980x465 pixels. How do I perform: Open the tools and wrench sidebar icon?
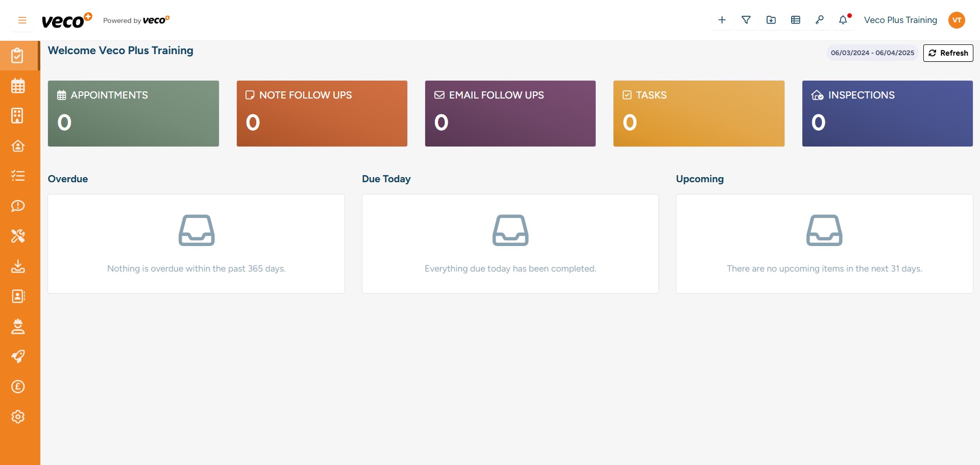[18, 236]
